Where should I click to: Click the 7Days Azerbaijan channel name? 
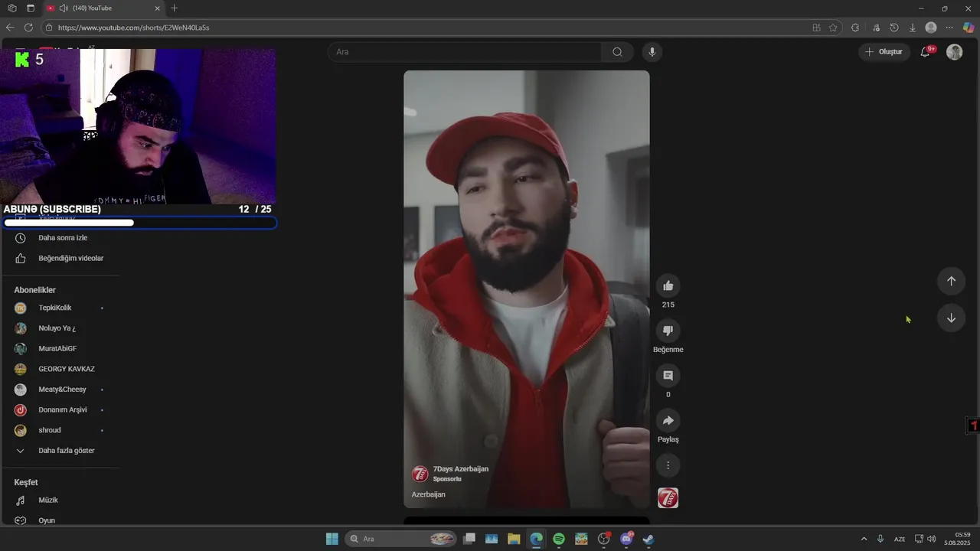click(x=460, y=469)
